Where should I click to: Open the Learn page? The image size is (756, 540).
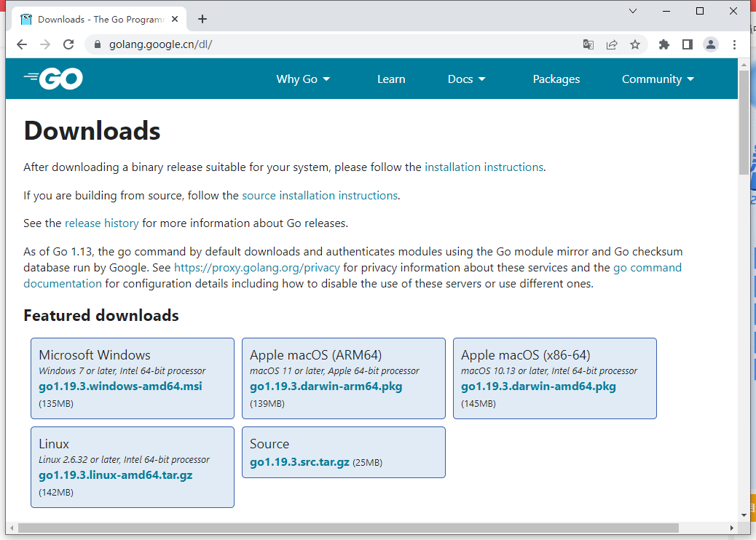(391, 79)
